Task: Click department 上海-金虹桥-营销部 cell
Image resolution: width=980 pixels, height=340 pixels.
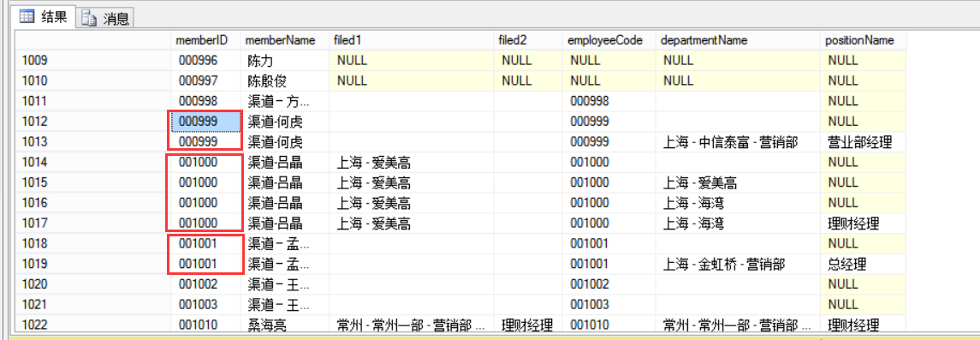Action: pos(738,264)
